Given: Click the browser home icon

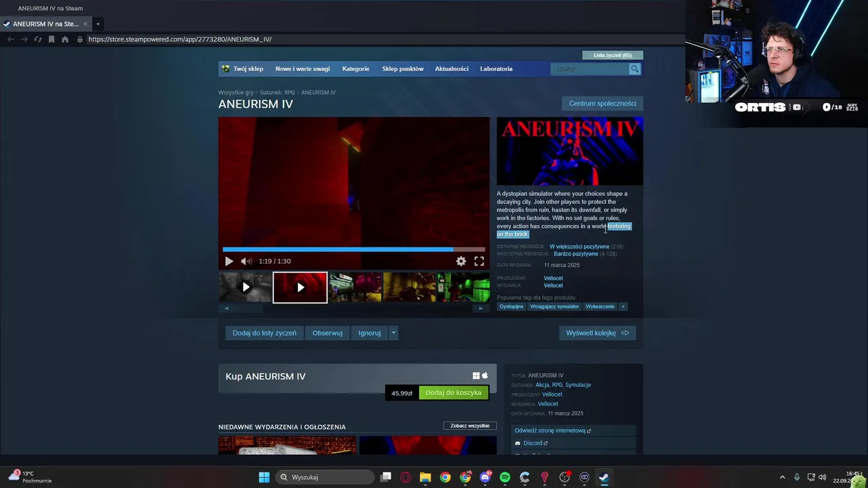Looking at the screenshot, I should (65, 39).
